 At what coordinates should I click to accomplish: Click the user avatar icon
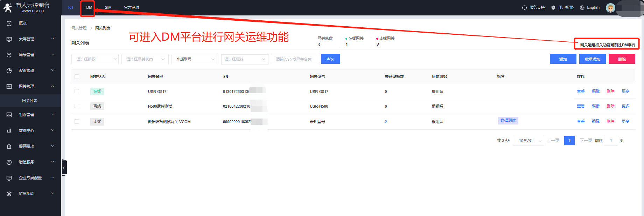click(x=610, y=8)
